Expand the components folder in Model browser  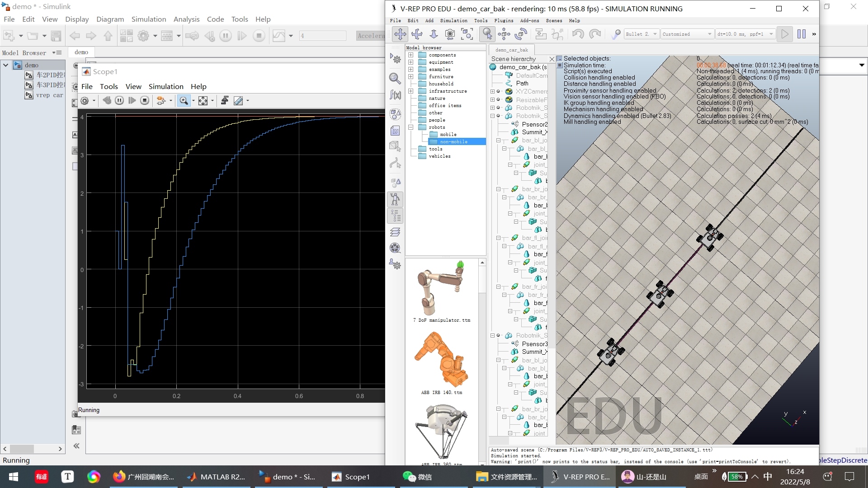pos(411,55)
